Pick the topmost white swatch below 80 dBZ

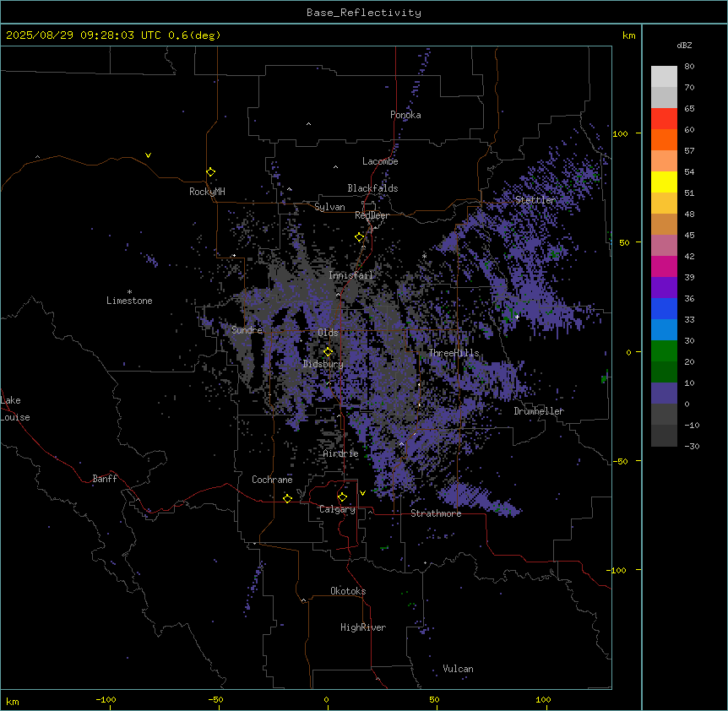tap(664, 77)
